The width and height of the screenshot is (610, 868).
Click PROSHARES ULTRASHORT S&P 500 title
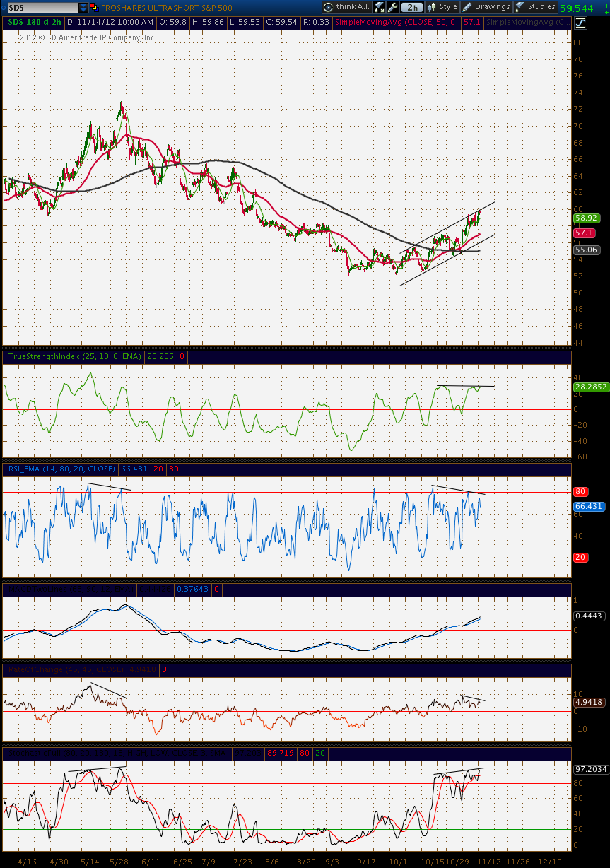click(166, 8)
